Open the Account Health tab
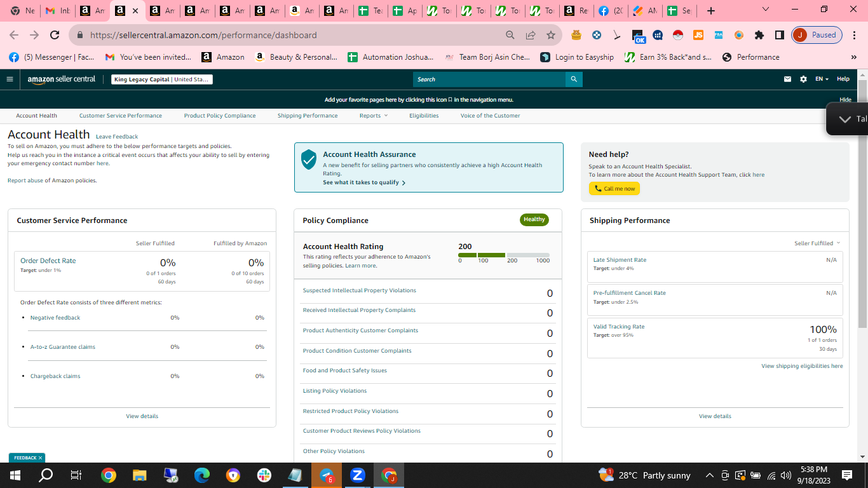Image resolution: width=868 pixels, height=488 pixels. [x=37, y=116]
